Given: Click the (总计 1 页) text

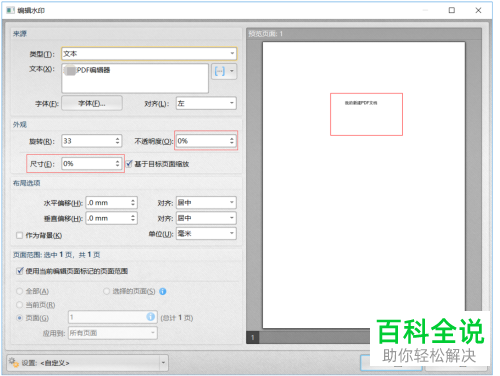Looking at the screenshot, I should click(x=177, y=318).
